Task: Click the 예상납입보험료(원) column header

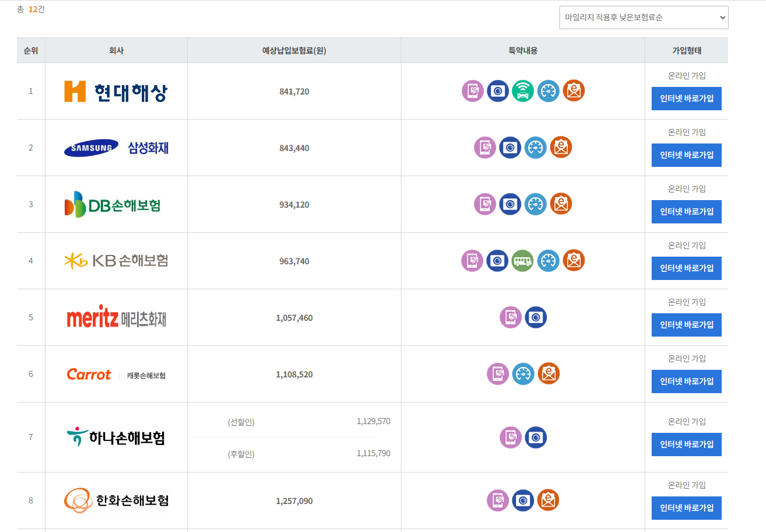Action: coord(294,50)
